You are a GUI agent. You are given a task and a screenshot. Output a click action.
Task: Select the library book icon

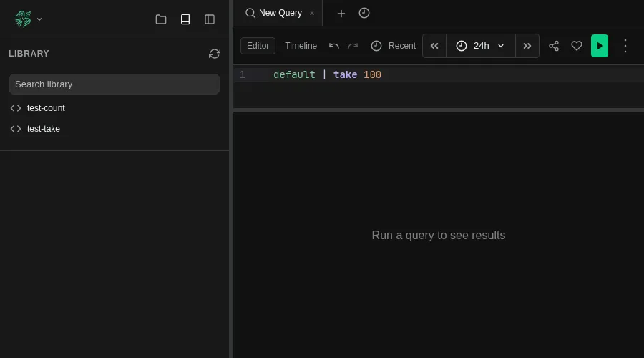coord(185,19)
